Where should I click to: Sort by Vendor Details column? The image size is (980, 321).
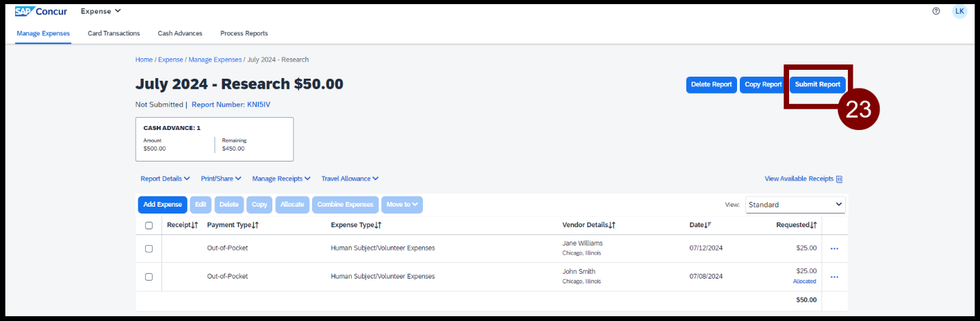point(589,225)
